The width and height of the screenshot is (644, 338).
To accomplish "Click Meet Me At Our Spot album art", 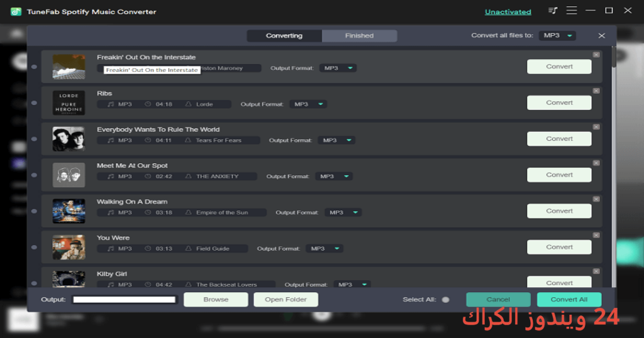I will pyautogui.click(x=69, y=175).
